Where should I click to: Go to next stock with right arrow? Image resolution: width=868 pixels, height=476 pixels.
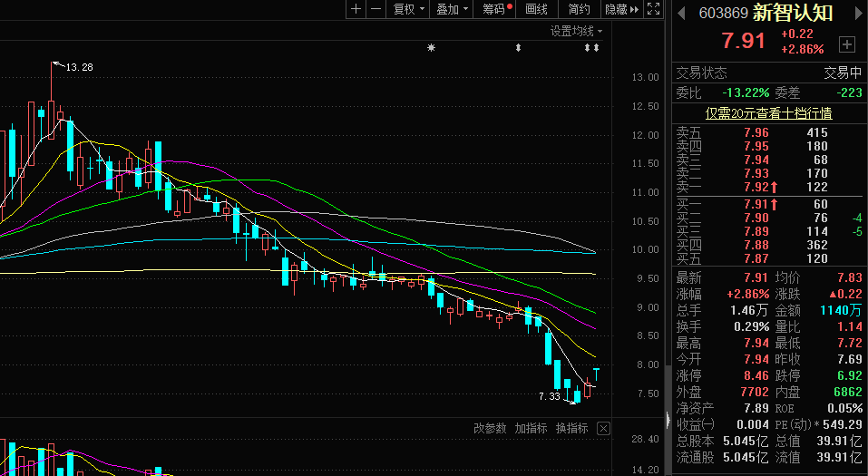pyautogui.click(x=858, y=13)
